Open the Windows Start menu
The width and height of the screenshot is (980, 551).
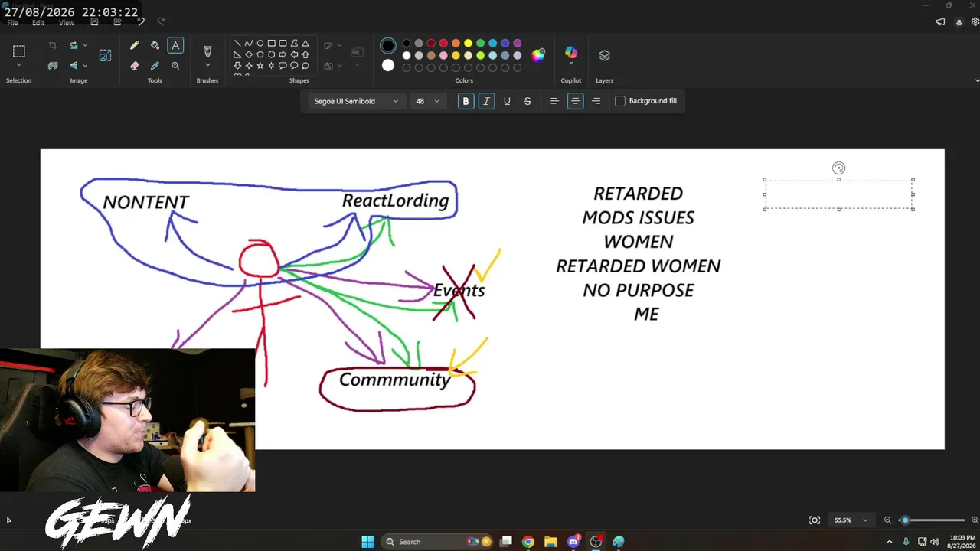click(367, 542)
